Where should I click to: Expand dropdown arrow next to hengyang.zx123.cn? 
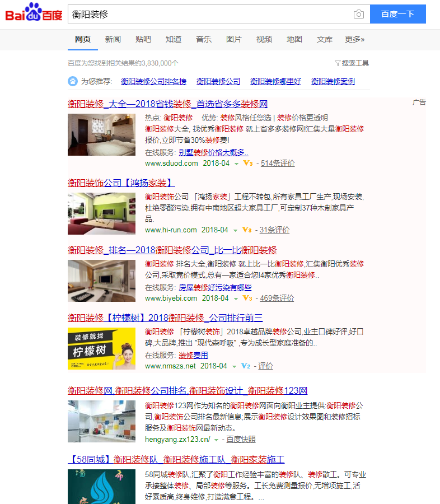[217, 440]
